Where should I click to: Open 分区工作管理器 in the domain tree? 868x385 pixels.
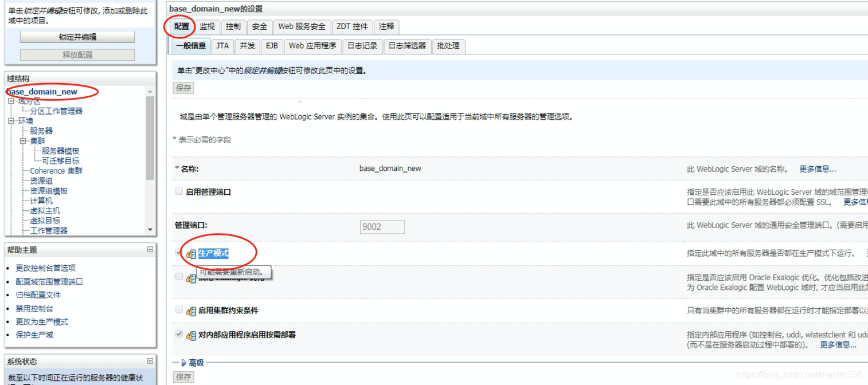coord(56,111)
